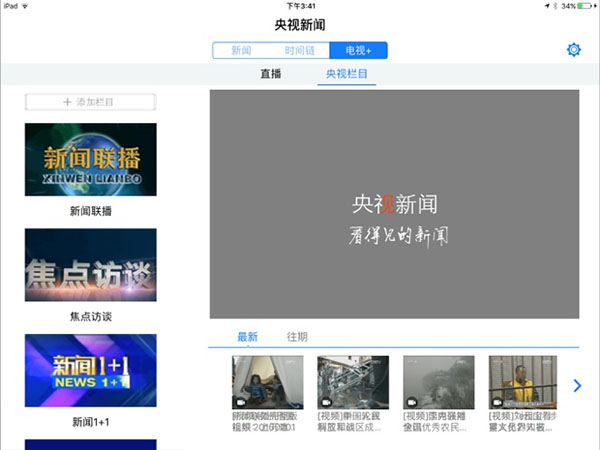
Task: Play the second video thumbnail in the list
Action: tap(353, 382)
